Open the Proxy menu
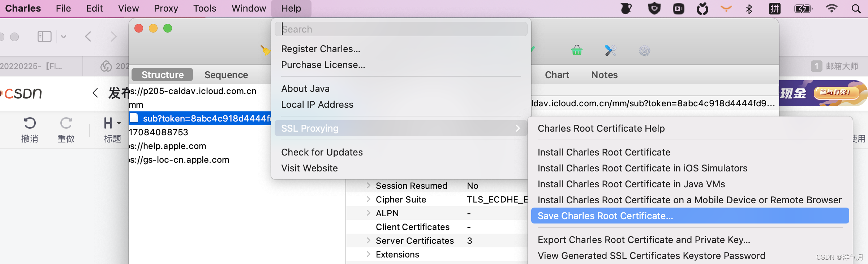Viewport: 868px width, 264px height. pos(166,8)
